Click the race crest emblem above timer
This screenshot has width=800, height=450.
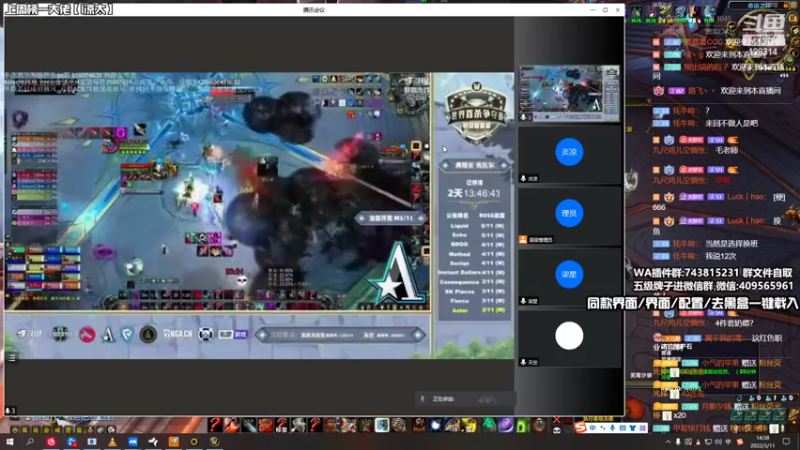476,113
